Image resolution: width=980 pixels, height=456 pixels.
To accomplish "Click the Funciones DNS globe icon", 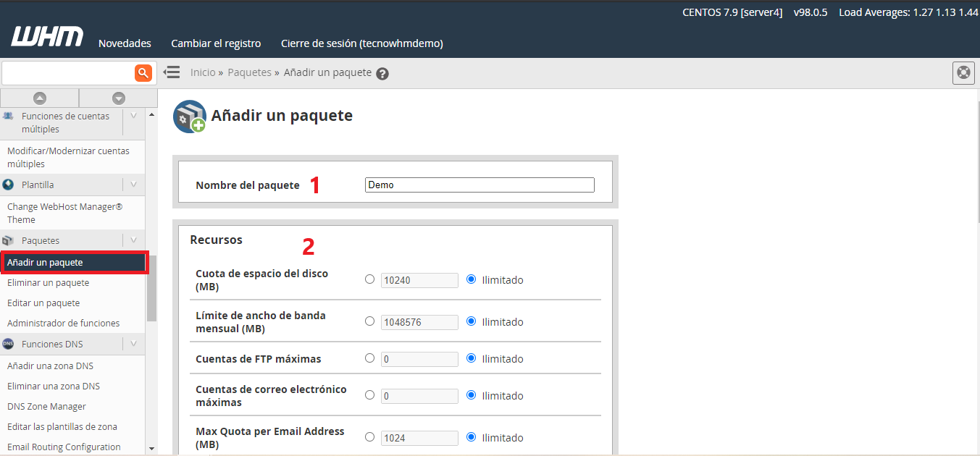I will pyautogui.click(x=9, y=344).
